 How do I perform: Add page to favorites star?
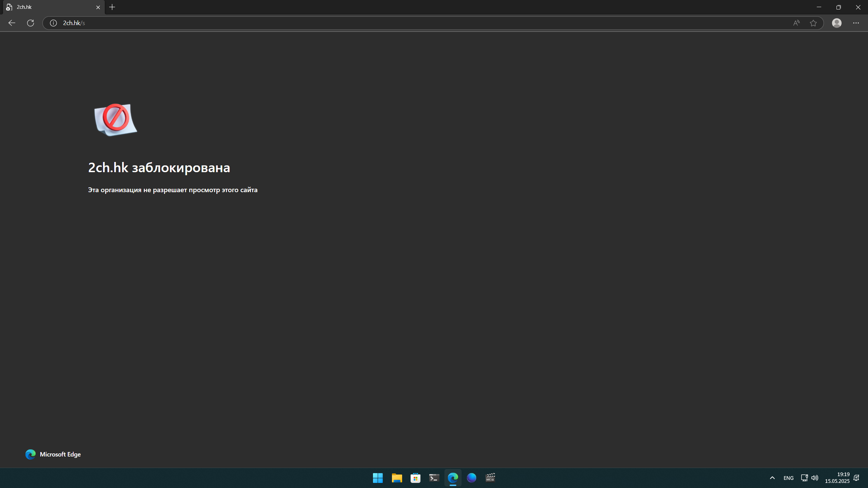click(x=813, y=23)
